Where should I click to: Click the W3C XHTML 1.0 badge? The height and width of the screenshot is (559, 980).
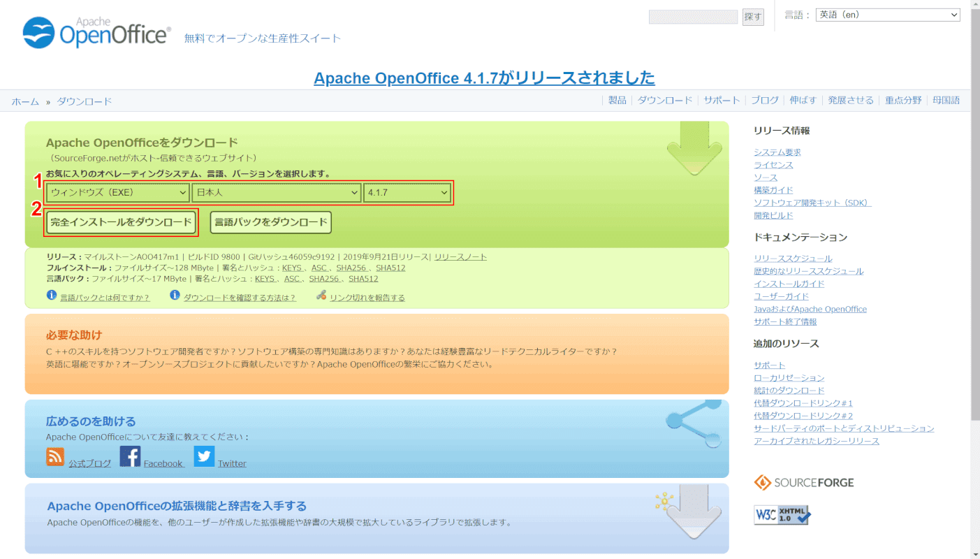782,515
